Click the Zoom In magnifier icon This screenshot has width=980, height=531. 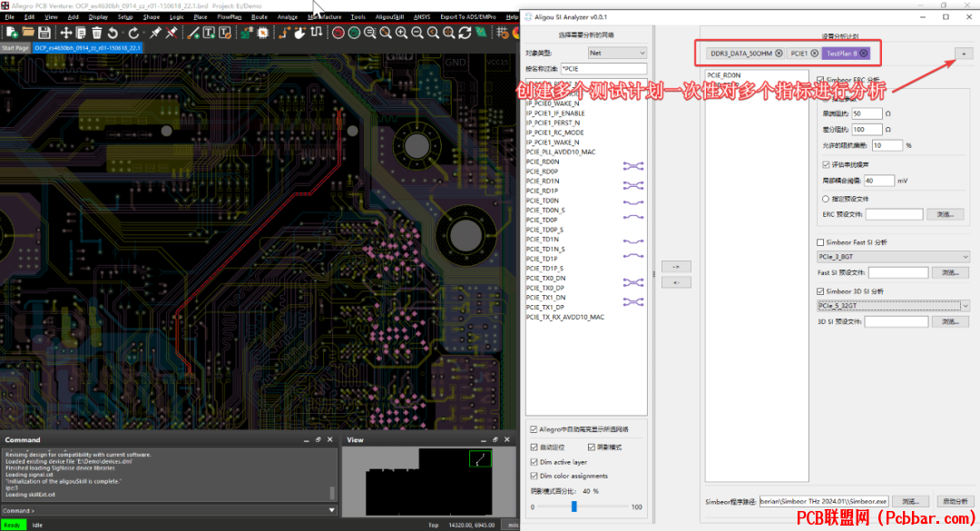click(401, 33)
